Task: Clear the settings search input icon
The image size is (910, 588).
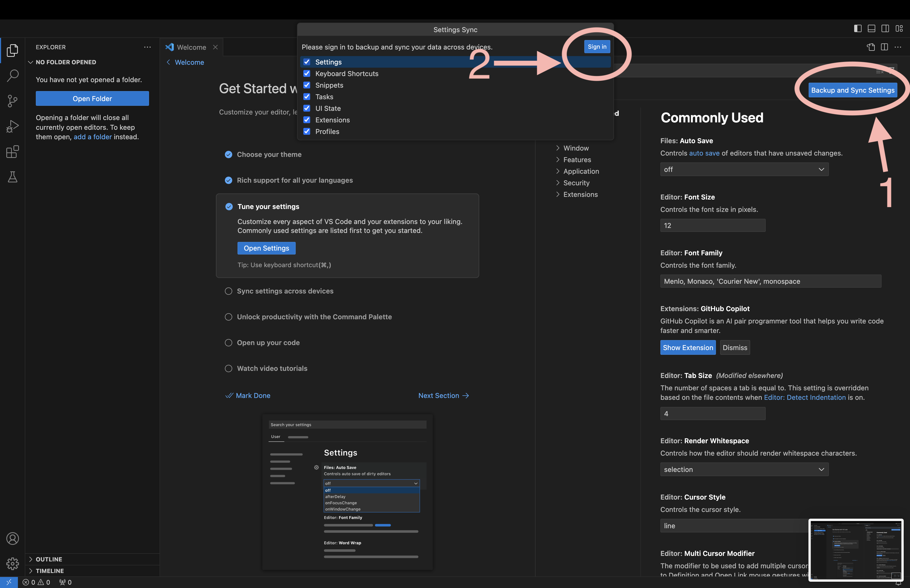Action: point(880,71)
